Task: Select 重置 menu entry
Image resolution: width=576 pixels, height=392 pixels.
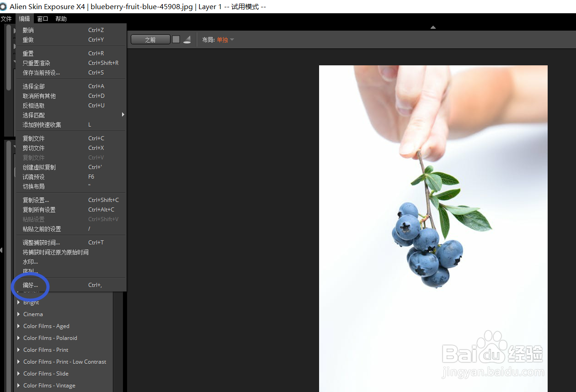Action: coord(71,53)
